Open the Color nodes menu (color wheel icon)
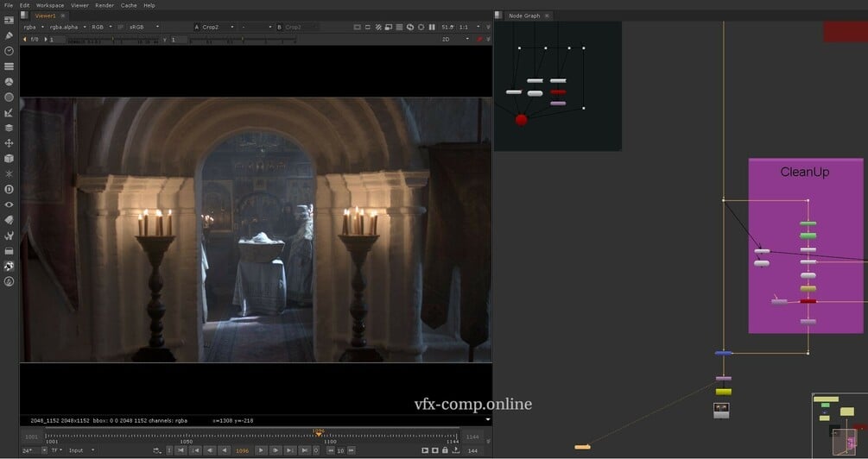Image resolution: width=868 pixels, height=459 pixels. (x=9, y=82)
